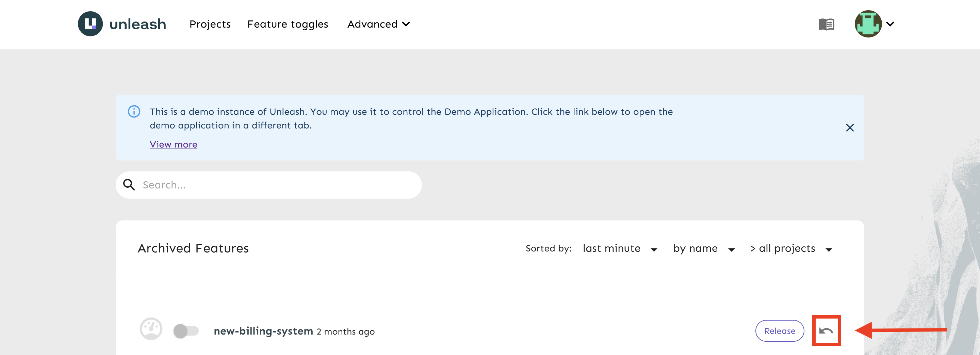Viewport: 980px width, 355px height.
Task: Click the info icon in demo banner
Action: [x=134, y=112]
